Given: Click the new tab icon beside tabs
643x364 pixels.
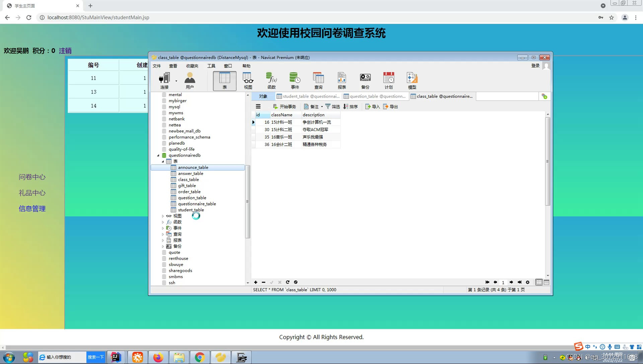Looking at the screenshot, I should click(544, 96).
